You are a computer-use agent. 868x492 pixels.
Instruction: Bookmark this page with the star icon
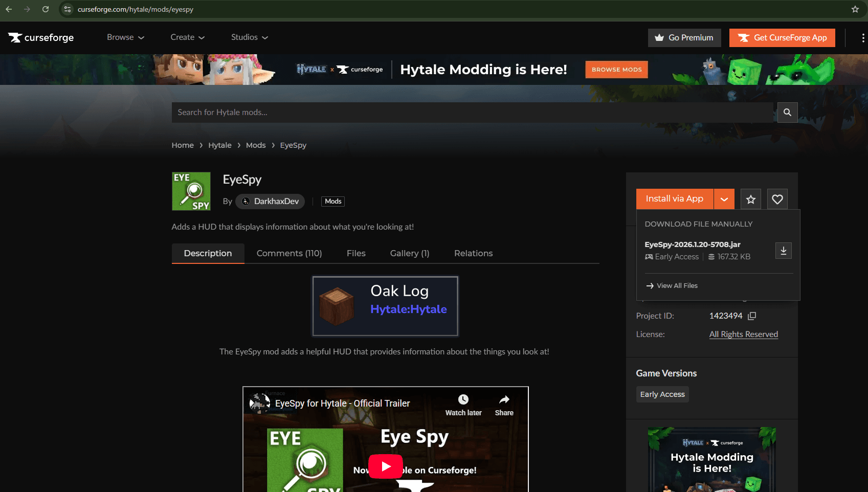coord(855,9)
